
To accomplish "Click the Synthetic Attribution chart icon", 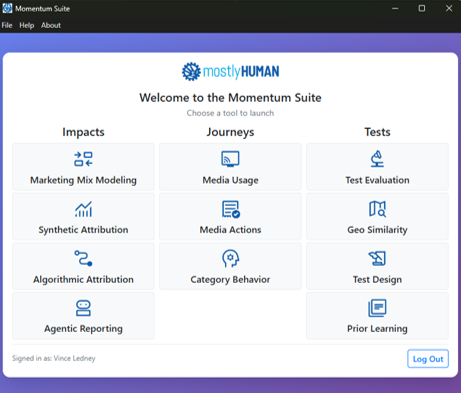I will click(x=83, y=209).
